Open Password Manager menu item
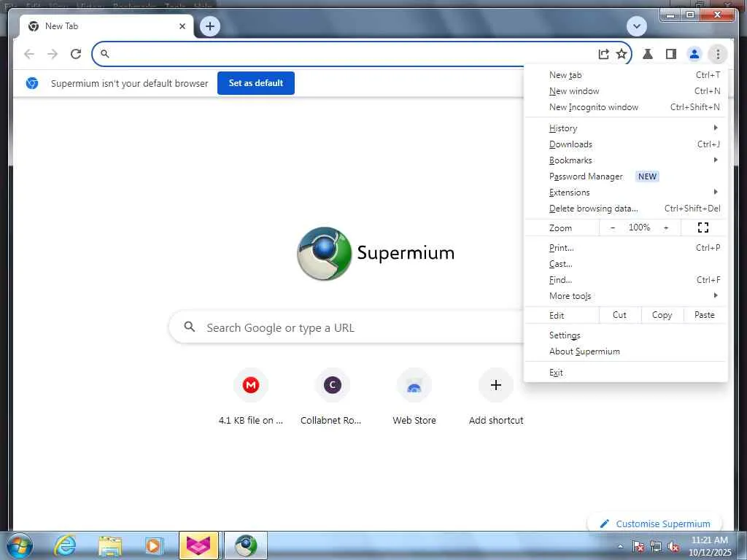747x560 pixels. 625,176
